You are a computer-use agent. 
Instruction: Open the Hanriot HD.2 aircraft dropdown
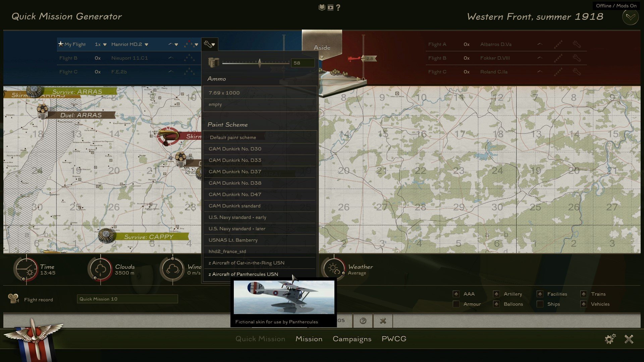pos(130,44)
